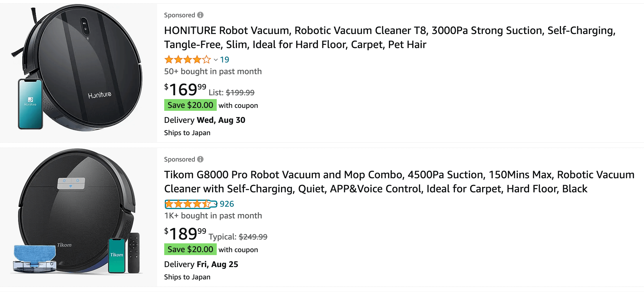Click the Tikom Save $20.00 coupon badge
Viewport: 644px width, 292px height.
point(190,249)
